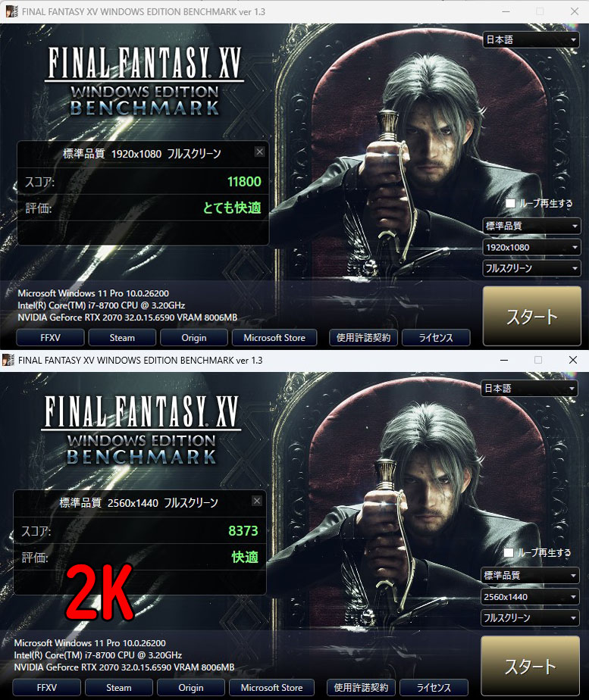Open 使用許諾契約 in the top window
The width and height of the screenshot is (589, 700).
coord(363,338)
